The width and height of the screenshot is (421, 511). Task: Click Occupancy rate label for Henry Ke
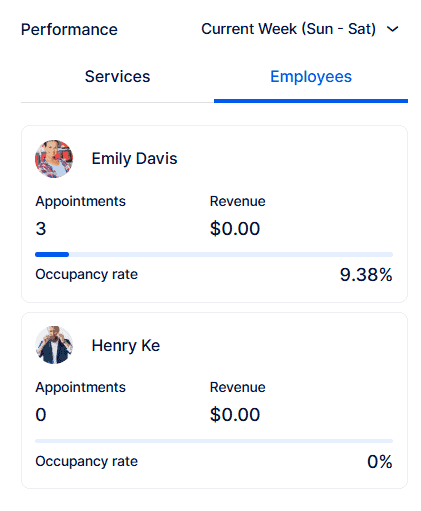(87, 461)
